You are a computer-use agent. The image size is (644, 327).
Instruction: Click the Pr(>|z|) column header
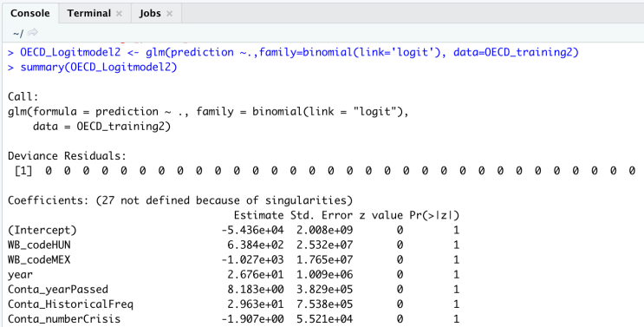point(434,215)
